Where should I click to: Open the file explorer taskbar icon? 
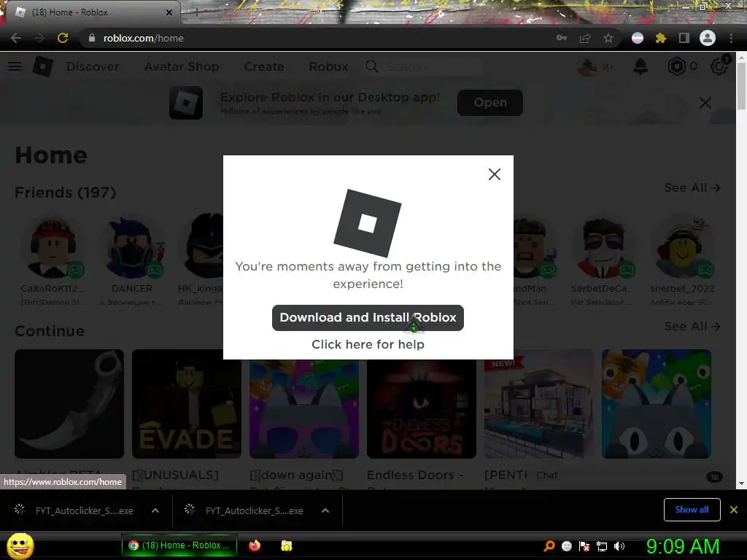[x=286, y=545]
